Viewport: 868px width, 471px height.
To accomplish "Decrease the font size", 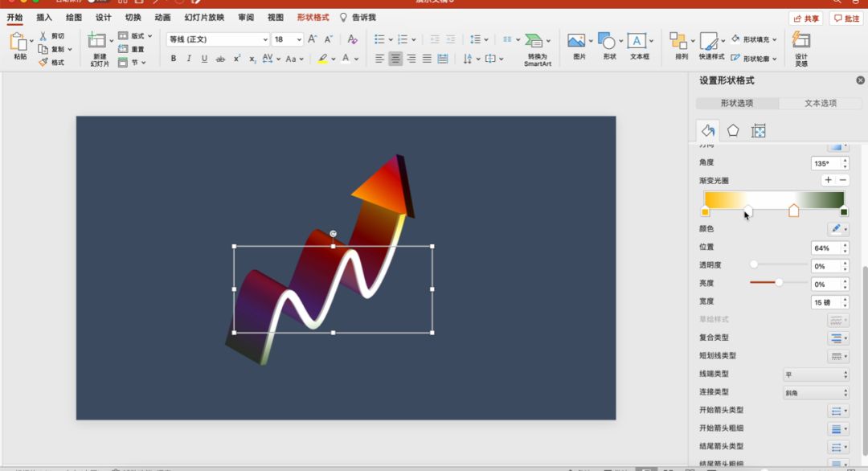I will point(328,39).
